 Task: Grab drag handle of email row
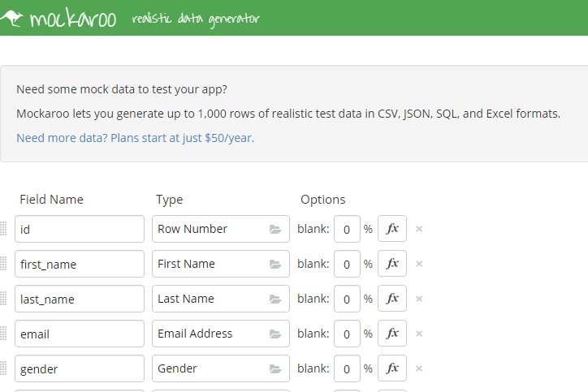pos(3,334)
